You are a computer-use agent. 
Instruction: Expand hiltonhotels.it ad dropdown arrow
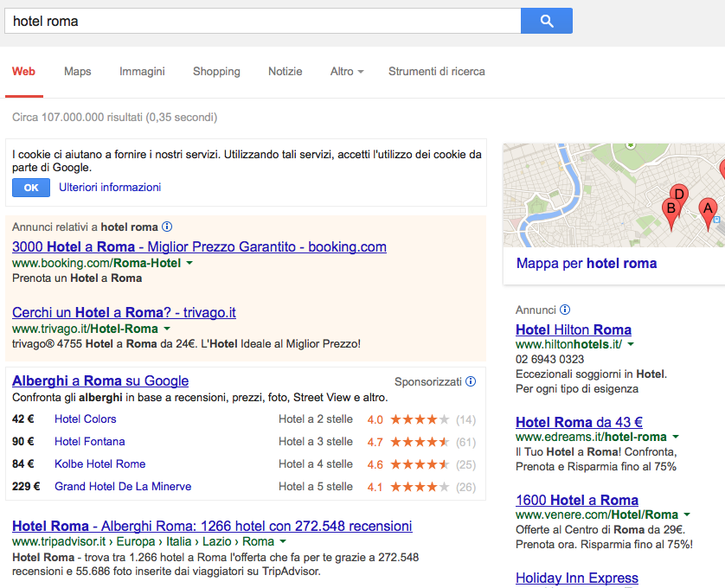(631, 344)
